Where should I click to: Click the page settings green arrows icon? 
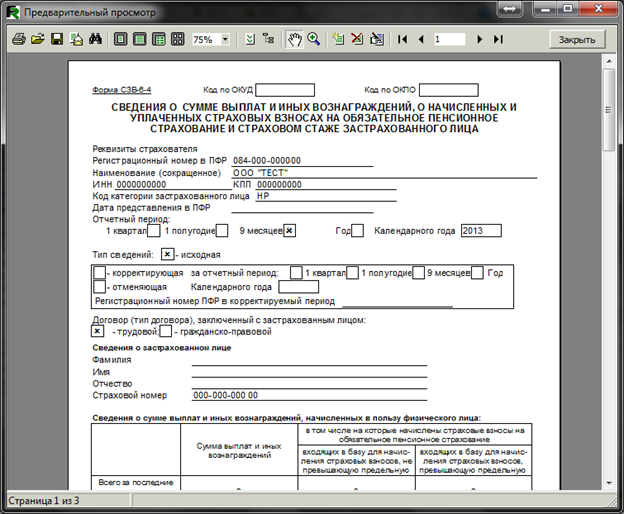(250, 39)
